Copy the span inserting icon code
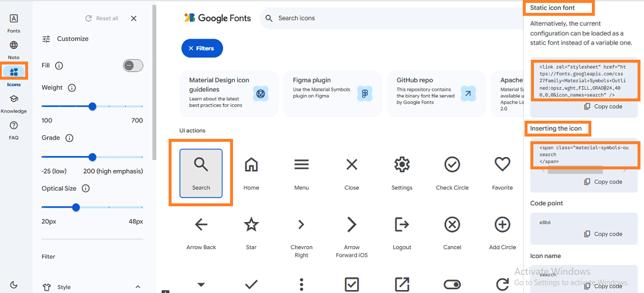644x293 pixels. click(603, 182)
